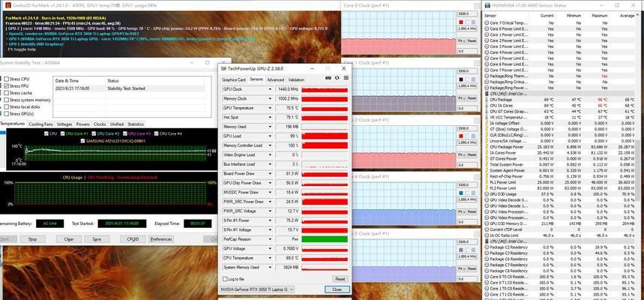Image resolution: width=644 pixels, height=300 pixels.
Task: Click the GPU-Z title bar app icon
Action: click(223, 68)
